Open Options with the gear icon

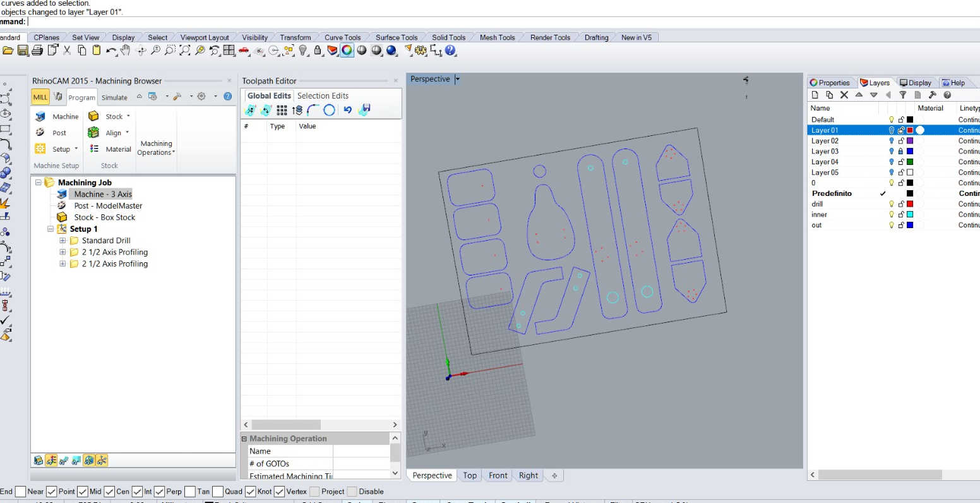tap(421, 51)
